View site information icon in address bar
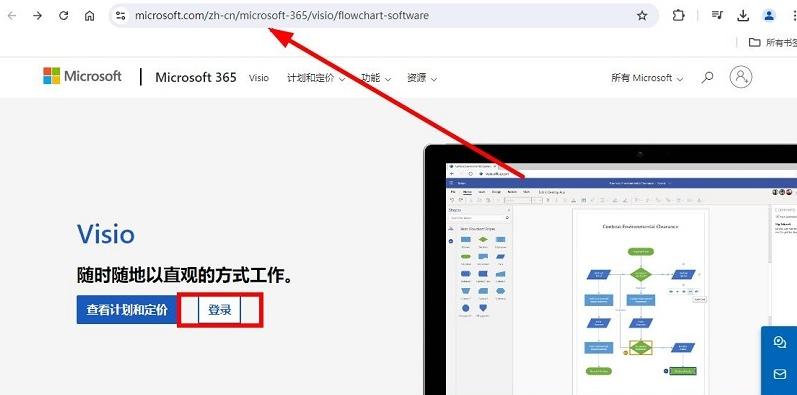Image resolution: width=797 pixels, height=395 pixels. click(120, 16)
